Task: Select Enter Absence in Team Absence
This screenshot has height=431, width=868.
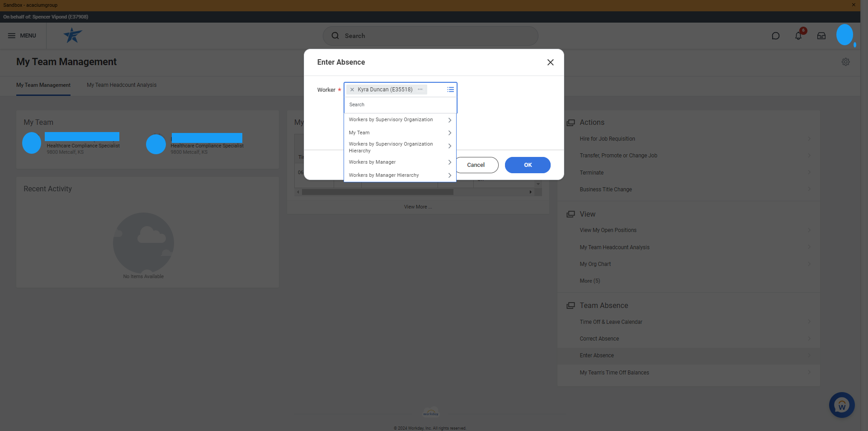Action: pyautogui.click(x=597, y=355)
